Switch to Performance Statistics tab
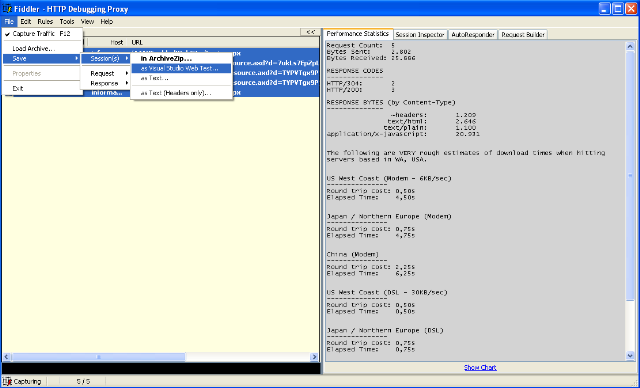Screen dimensions: 640x388 [358, 34]
